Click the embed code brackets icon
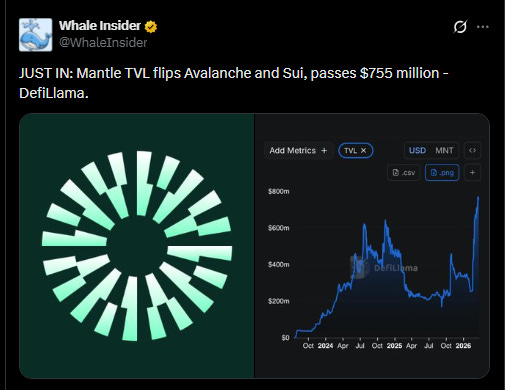The image size is (505, 390). pos(472,150)
